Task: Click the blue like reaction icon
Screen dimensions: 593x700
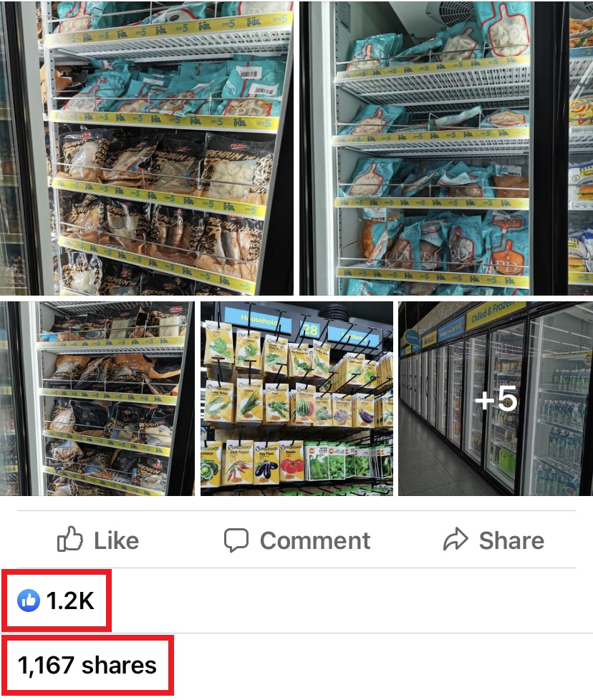Action: [x=29, y=600]
